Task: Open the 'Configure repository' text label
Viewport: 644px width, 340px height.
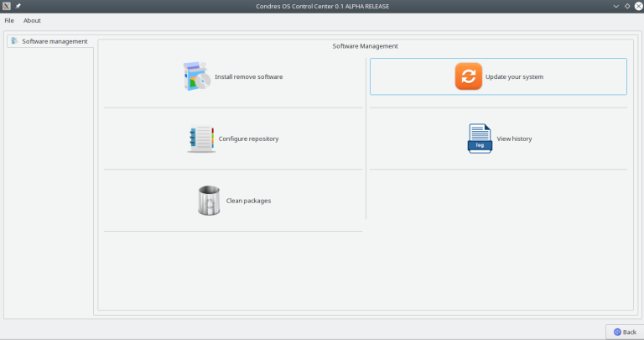Action: 248,139
